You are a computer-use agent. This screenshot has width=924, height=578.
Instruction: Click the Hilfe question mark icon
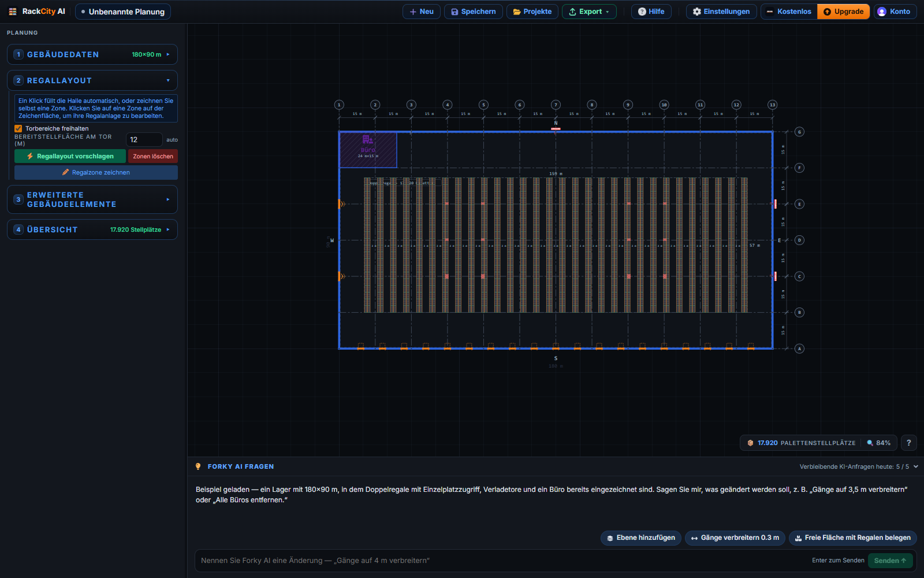coord(642,12)
